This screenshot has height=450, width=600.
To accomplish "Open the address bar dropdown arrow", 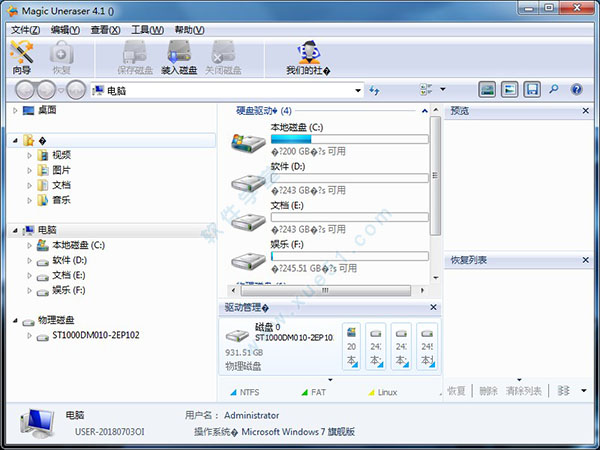I will 358,91.
